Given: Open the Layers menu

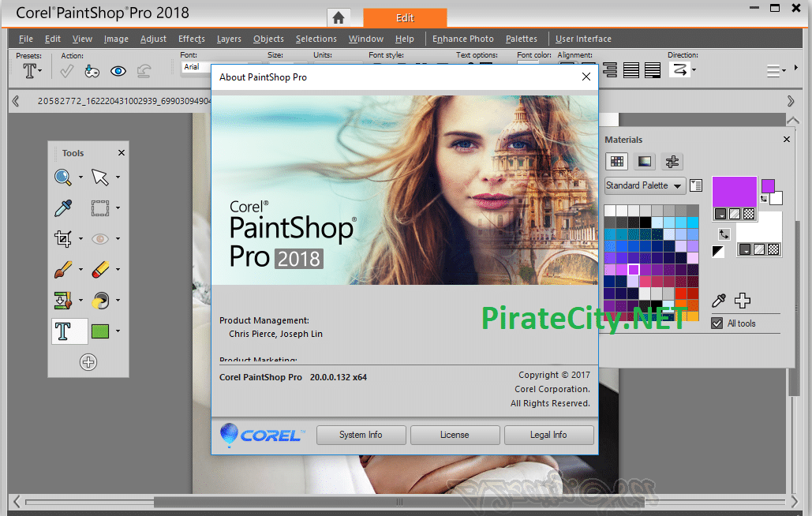Looking at the screenshot, I should [229, 39].
